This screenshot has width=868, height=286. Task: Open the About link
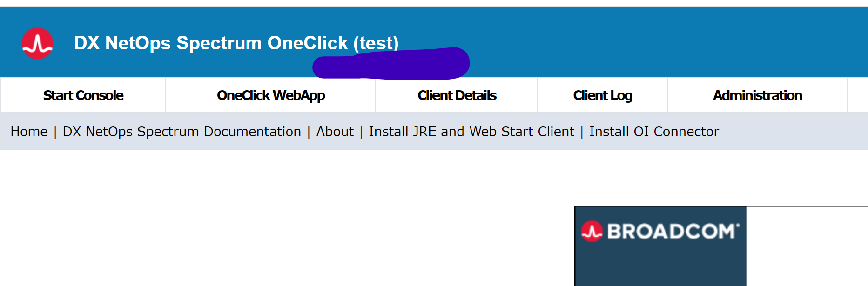tap(335, 132)
